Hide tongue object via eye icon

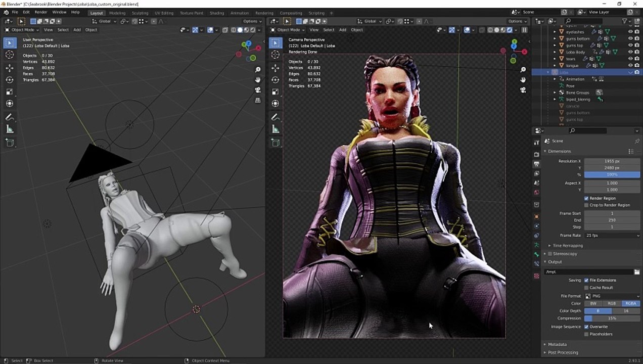click(630, 65)
